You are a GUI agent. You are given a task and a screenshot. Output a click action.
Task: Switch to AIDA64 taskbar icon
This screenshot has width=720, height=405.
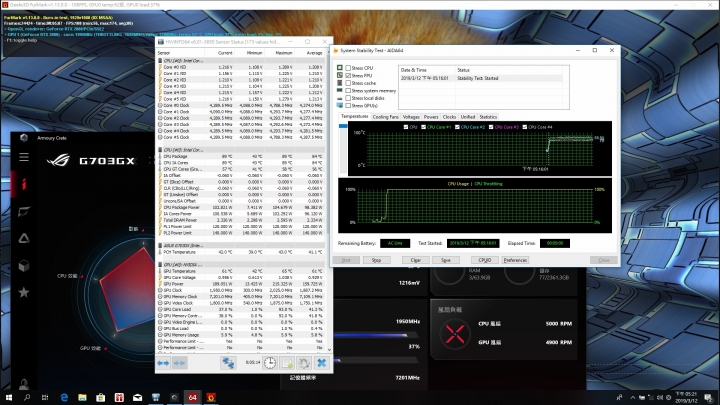(192, 397)
